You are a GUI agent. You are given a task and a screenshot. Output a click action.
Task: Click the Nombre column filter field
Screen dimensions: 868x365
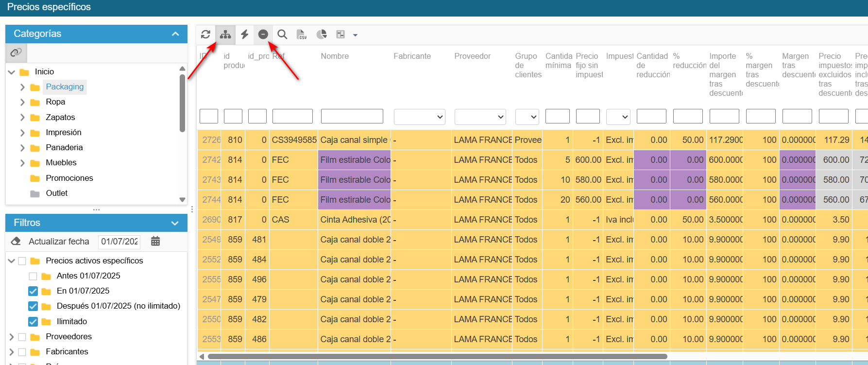coord(352,117)
